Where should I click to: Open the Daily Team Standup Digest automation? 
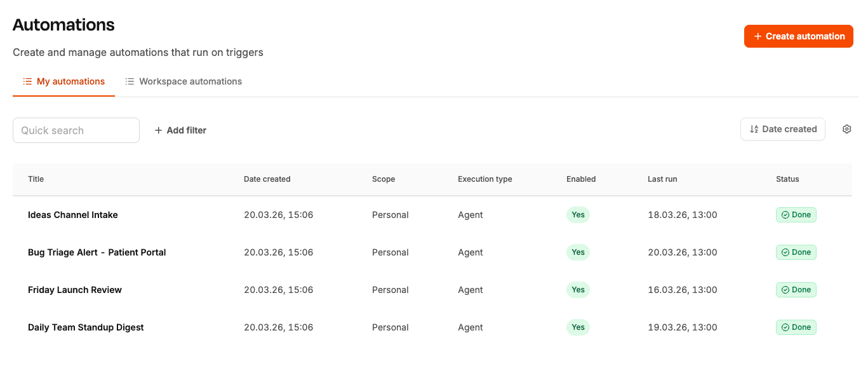[x=86, y=327]
